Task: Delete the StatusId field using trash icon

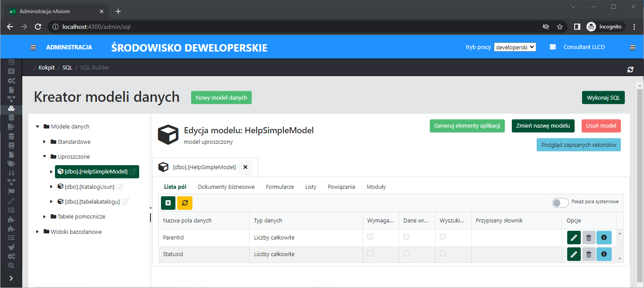Action: tap(589, 254)
